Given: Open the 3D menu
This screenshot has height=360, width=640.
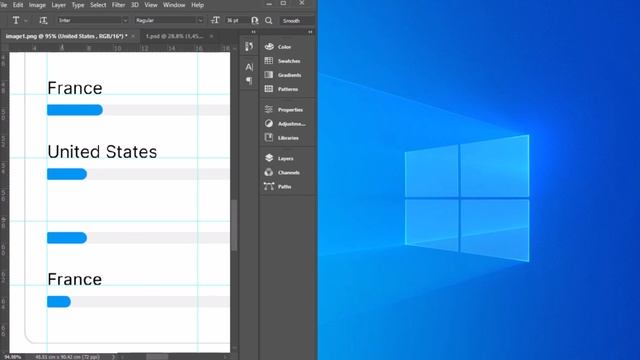Looking at the screenshot, I should 135,5.
